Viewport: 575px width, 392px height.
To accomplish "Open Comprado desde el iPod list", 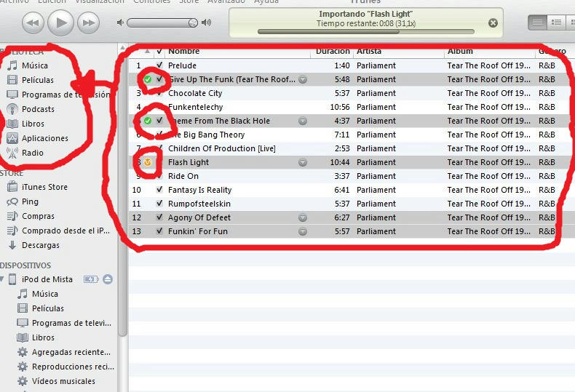I will pos(66,231).
